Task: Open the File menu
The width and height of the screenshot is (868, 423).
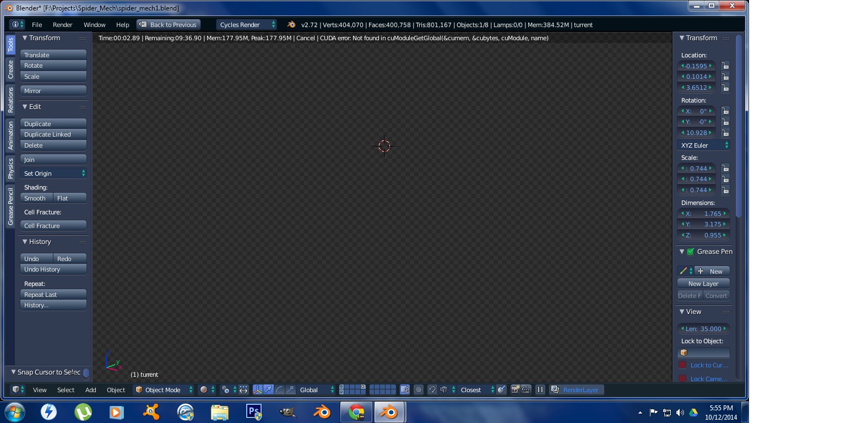Action: pos(37,25)
